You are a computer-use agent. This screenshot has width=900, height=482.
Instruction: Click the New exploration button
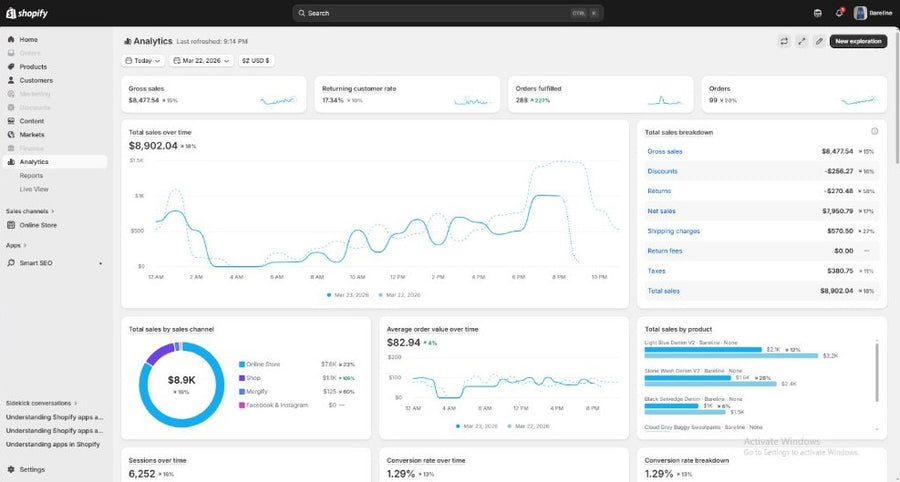click(858, 41)
